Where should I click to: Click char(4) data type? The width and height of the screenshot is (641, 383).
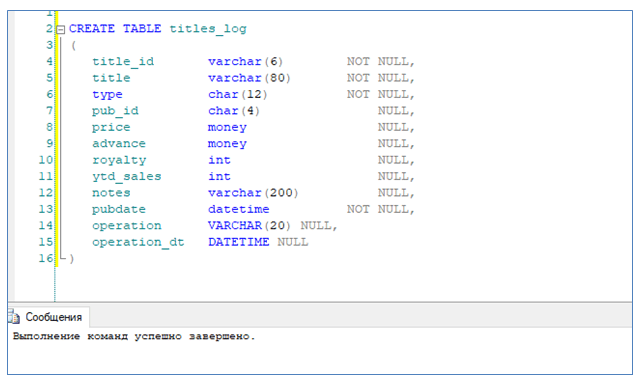pyautogui.click(x=234, y=111)
